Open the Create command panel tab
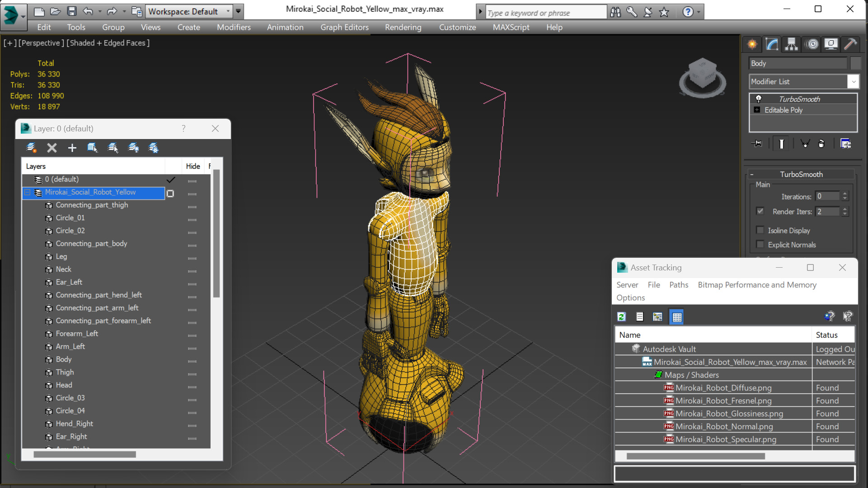 pos(752,44)
